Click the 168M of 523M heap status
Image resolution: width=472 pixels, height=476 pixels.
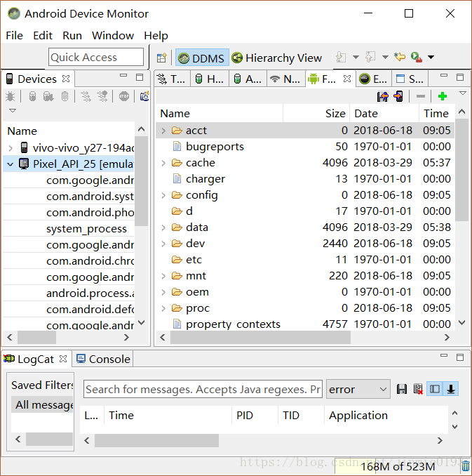point(398,466)
